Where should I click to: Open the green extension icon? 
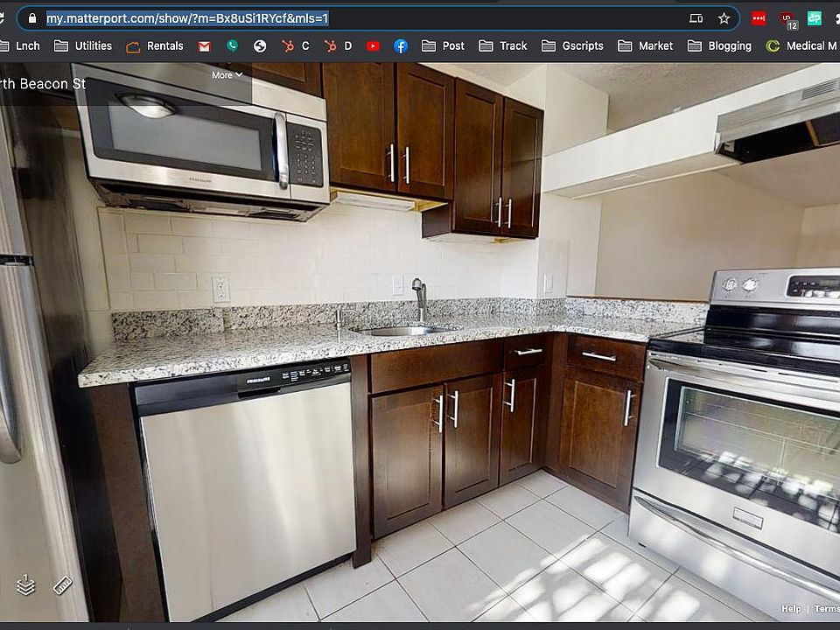coord(815,18)
